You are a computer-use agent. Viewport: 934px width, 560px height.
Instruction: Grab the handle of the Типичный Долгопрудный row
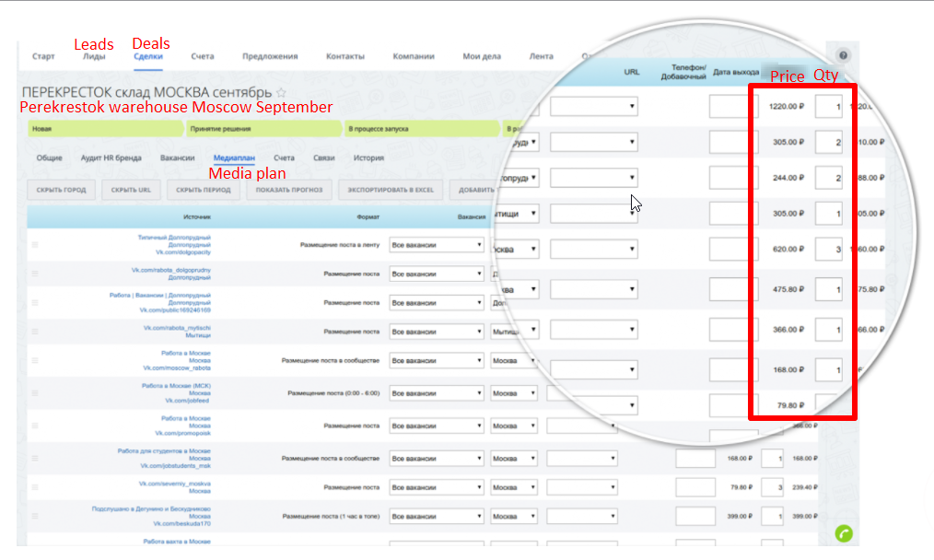pyautogui.click(x=35, y=245)
